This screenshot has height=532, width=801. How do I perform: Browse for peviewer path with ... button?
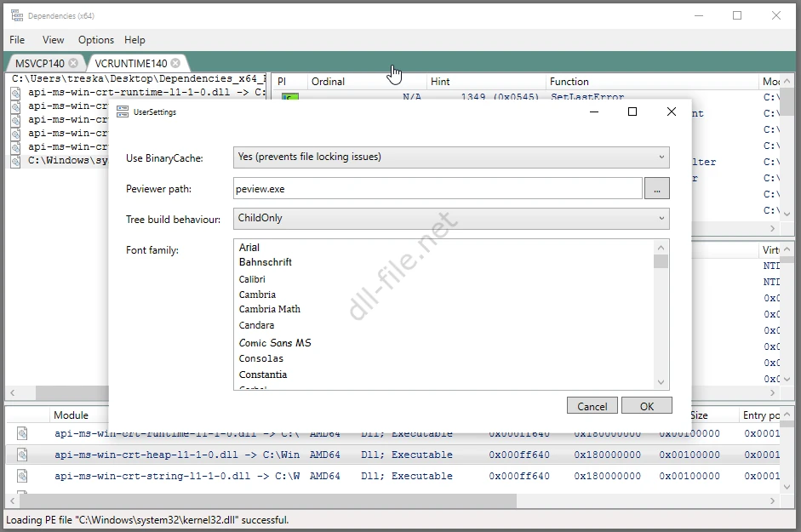657,189
